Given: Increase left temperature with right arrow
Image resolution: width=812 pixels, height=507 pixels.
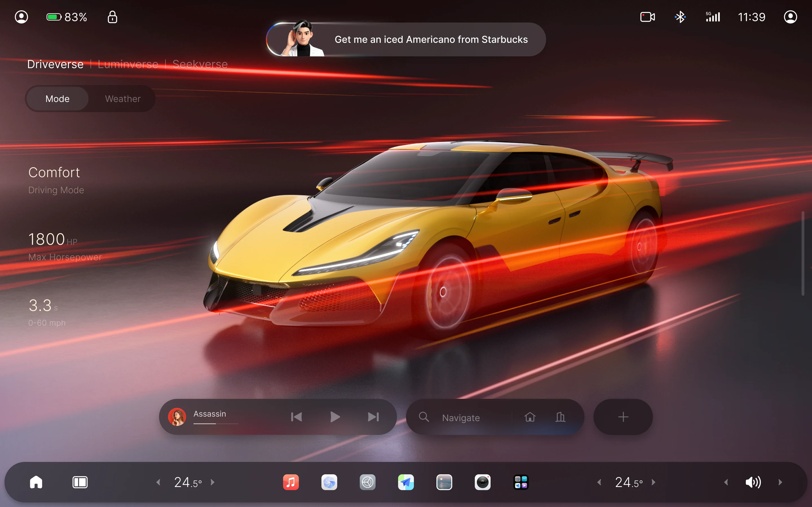Looking at the screenshot, I should pos(212,482).
